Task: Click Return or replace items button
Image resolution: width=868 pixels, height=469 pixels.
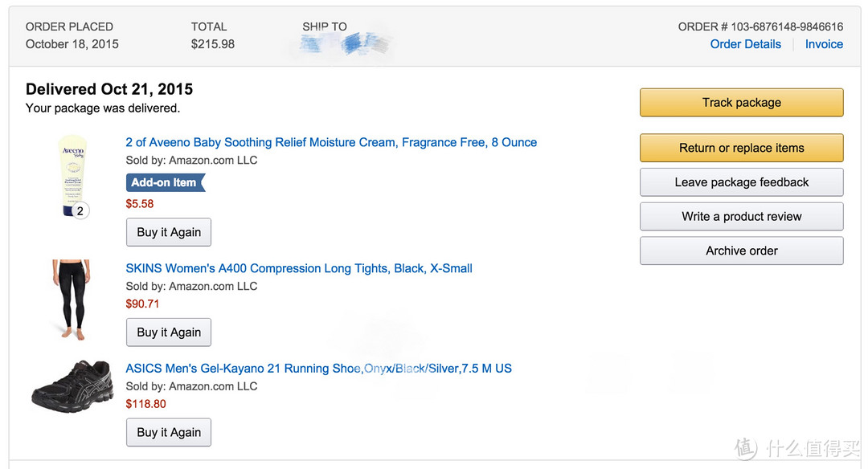Action: (742, 148)
